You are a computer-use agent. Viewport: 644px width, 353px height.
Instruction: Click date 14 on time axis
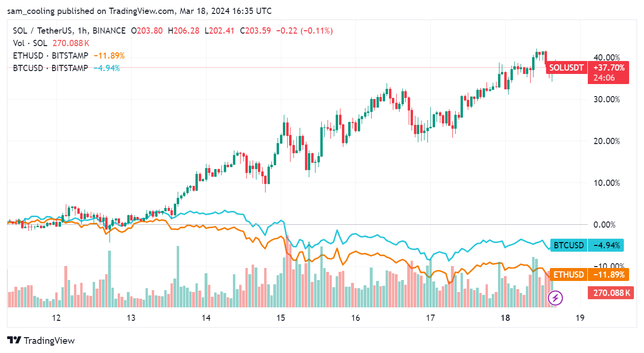point(206,318)
